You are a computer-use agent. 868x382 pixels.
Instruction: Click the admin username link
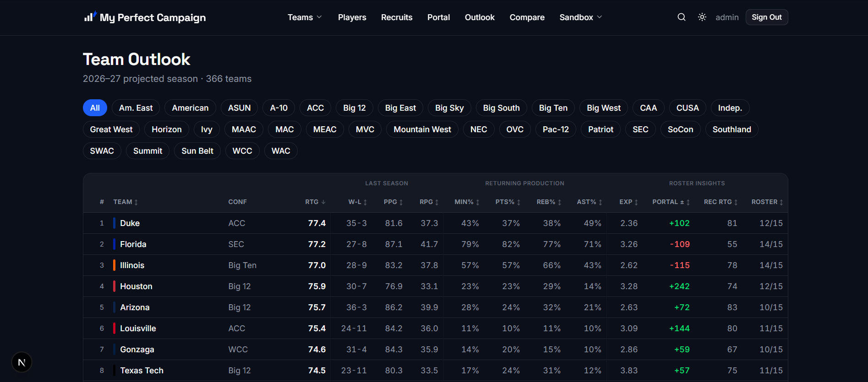(727, 17)
